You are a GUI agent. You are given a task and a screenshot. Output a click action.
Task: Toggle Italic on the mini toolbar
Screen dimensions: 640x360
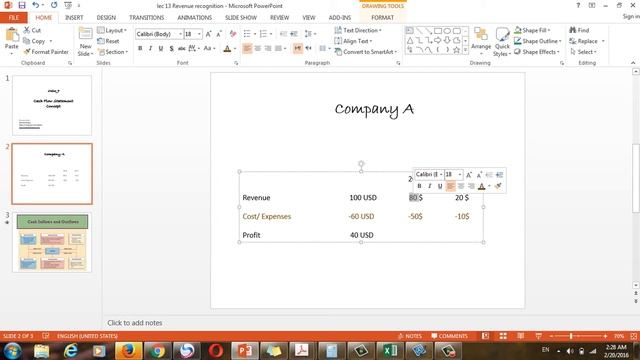[x=429, y=186]
